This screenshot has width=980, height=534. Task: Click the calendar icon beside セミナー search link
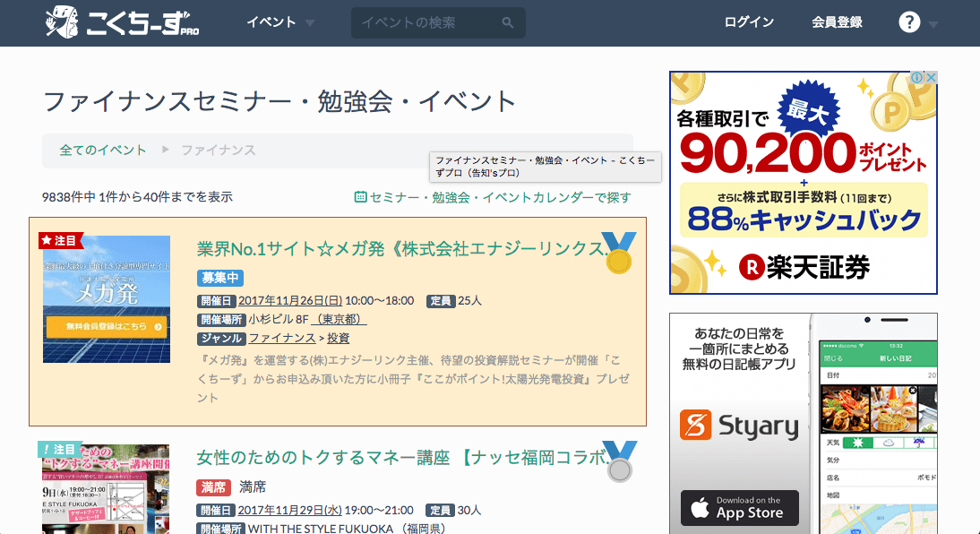click(x=360, y=197)
